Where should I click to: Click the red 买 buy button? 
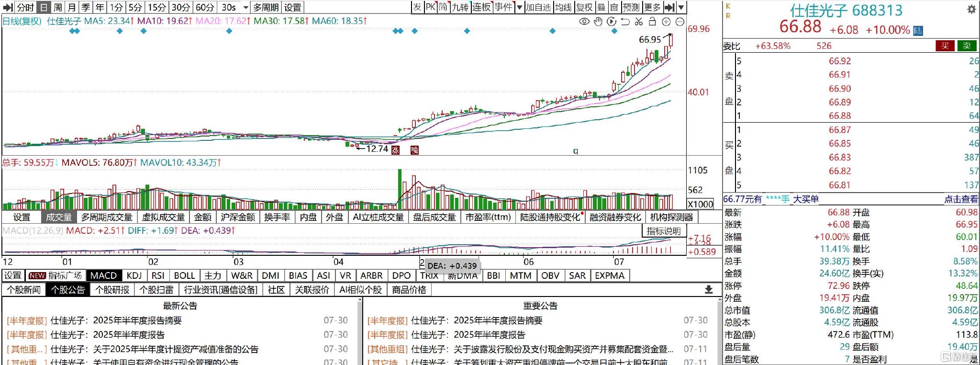(x=945, y=46)
